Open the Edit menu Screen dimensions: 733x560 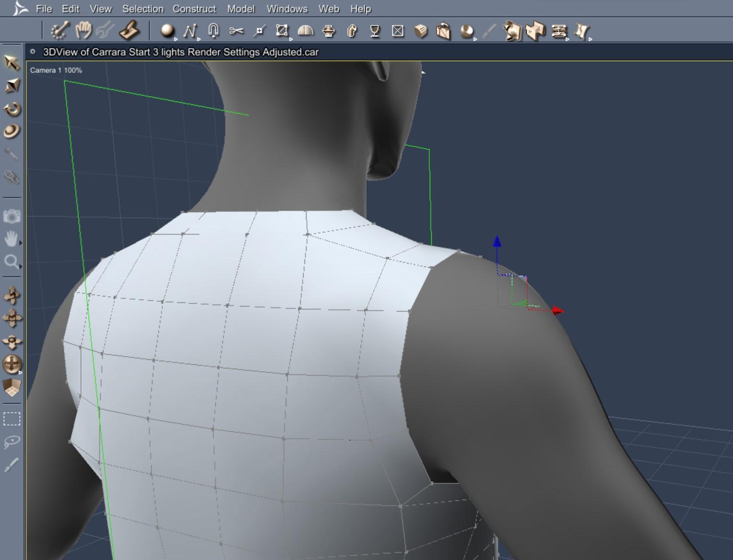71,9
